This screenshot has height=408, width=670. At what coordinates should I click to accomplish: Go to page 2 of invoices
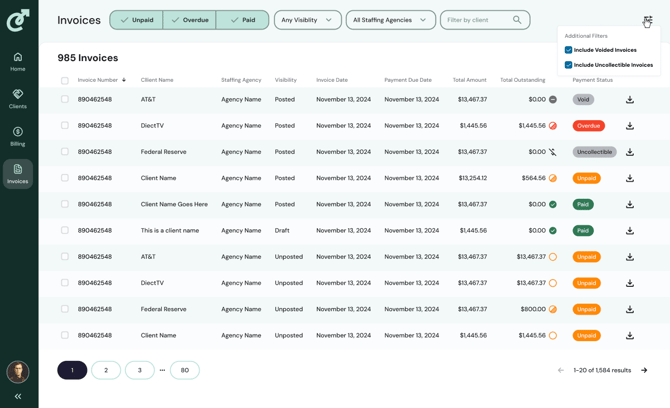coord(106,370)
